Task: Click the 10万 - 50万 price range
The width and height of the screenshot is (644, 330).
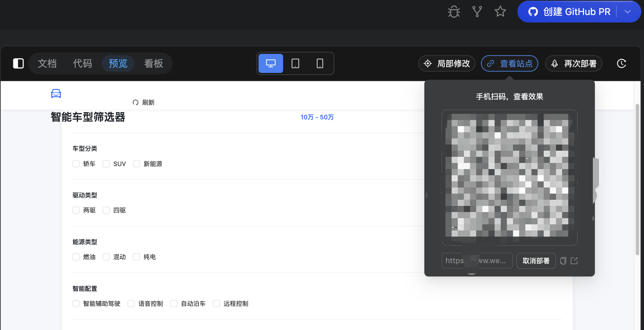Action: (317, 117)
